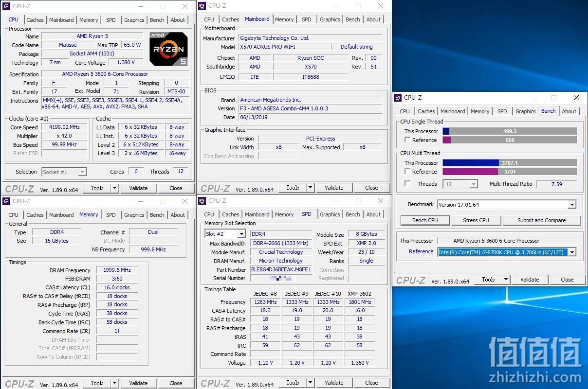This screenshot has width=588, height=389.
Task: Click CAS# Latency value 16.0 clocks
Action: (117, 287)
